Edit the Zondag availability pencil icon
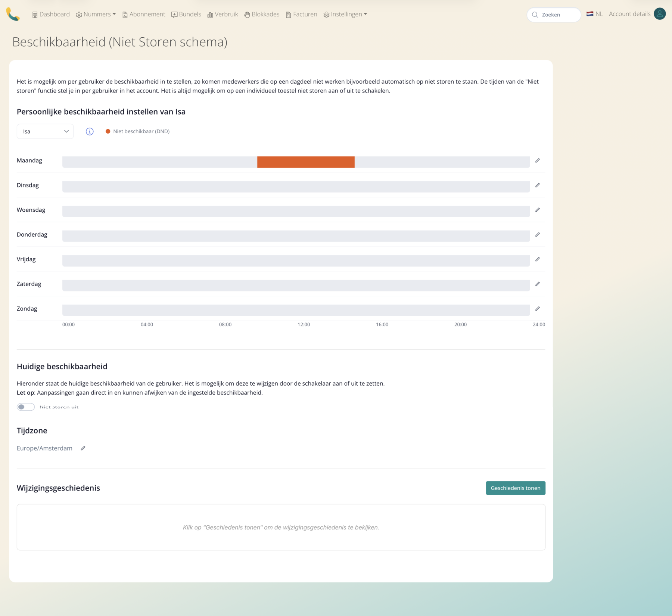672x616 pixels. click(538, 309)
